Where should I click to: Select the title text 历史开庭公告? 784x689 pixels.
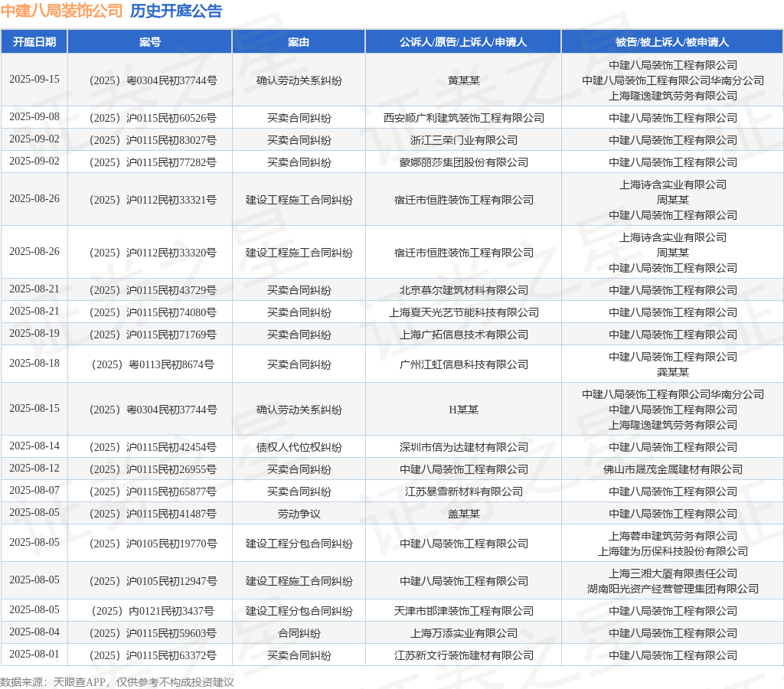point(176,11)
